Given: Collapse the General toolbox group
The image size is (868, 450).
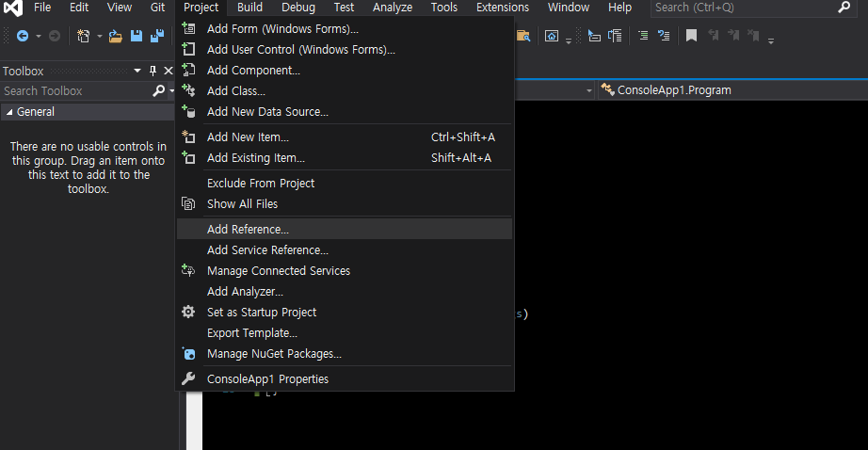Looking at the screenshot, I should click(8, 112).
